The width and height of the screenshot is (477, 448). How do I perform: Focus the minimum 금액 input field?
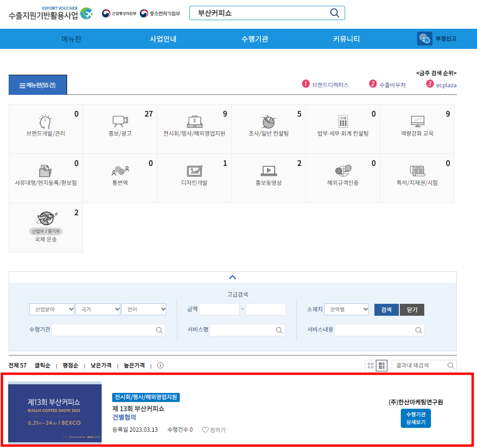[x=219, y=310]
